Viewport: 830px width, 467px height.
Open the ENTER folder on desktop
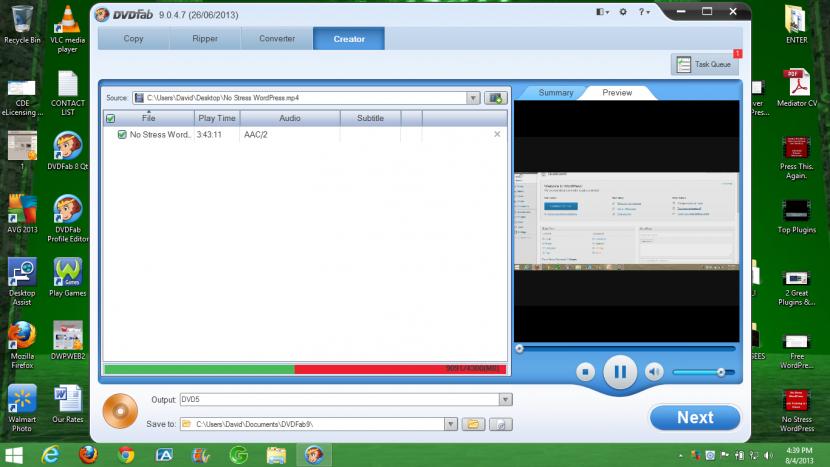796,25
